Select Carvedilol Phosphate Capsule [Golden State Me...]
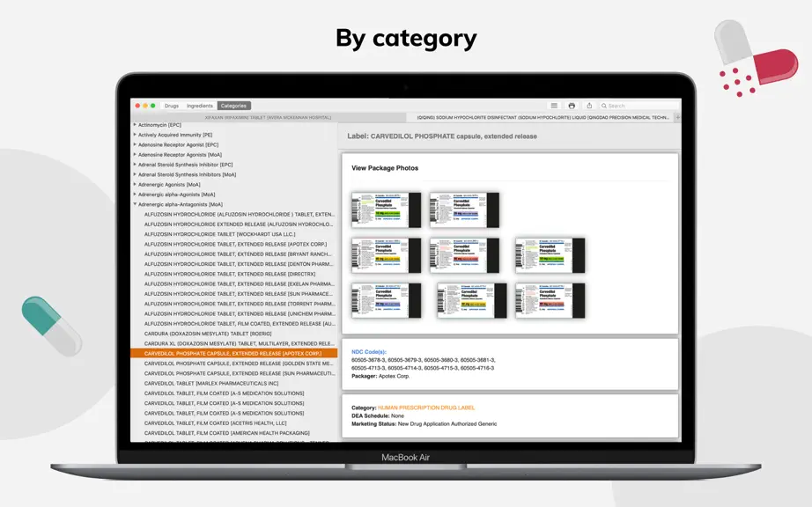The image size is (812, 507). point(234,364)
